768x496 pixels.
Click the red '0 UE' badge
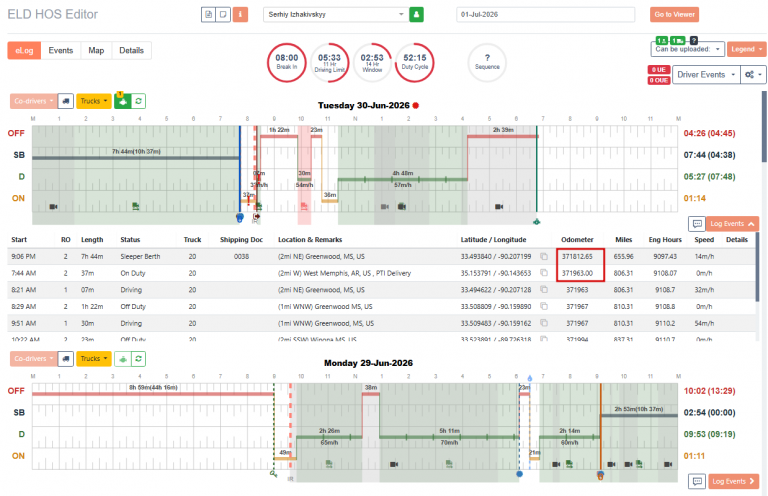click(659, 70)
